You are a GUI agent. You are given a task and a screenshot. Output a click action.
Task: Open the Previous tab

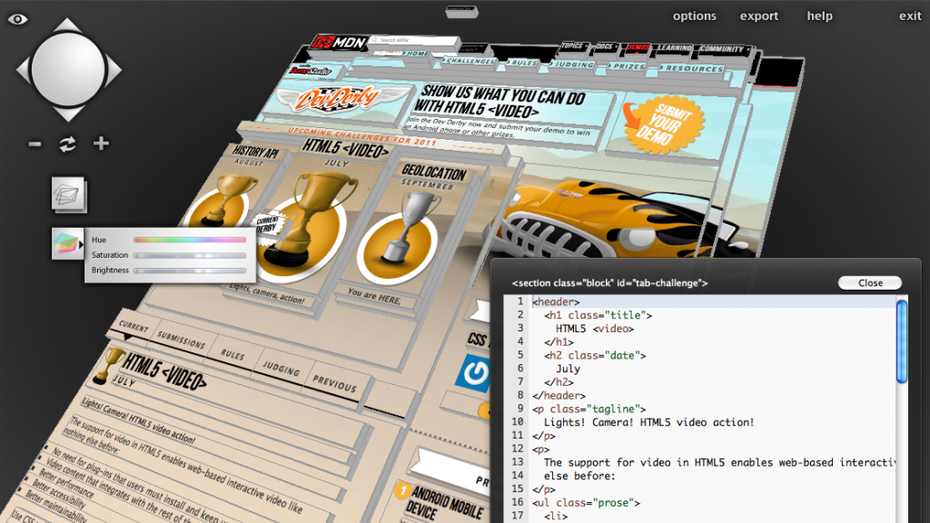(335, 384)
